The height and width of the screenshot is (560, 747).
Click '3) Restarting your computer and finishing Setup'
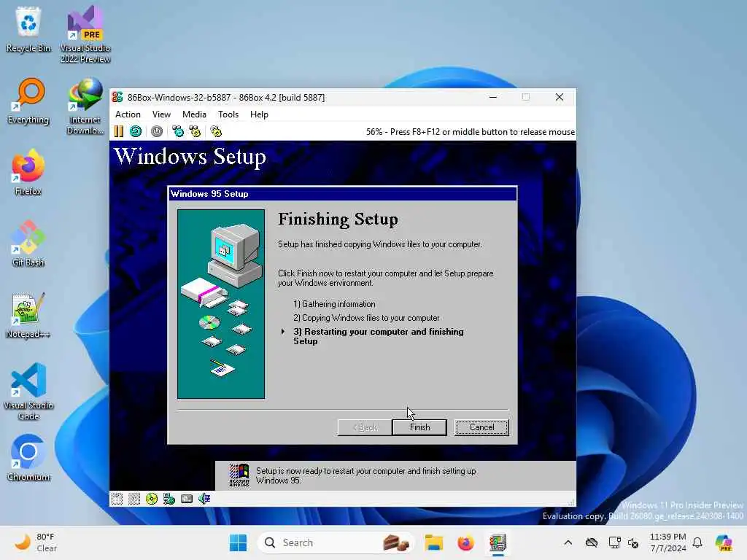(379, 336)
